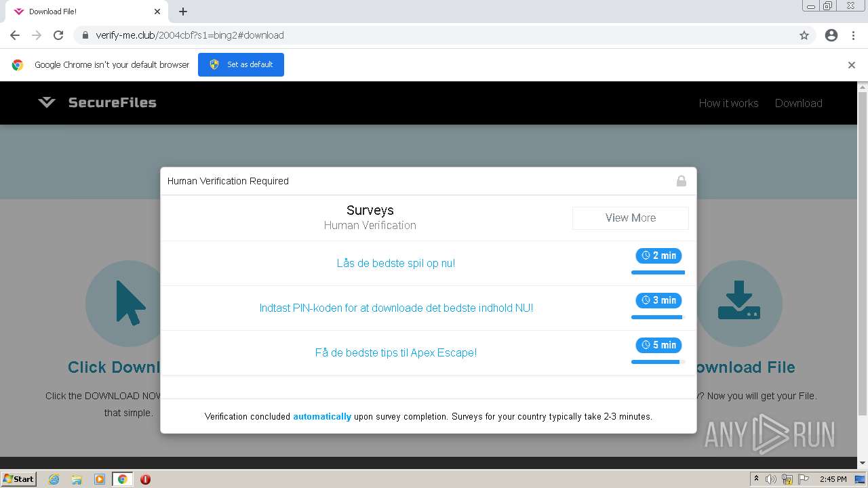Click the Surveys heading
The width and height of the screenshot is (868, 488).
[370, 210]
